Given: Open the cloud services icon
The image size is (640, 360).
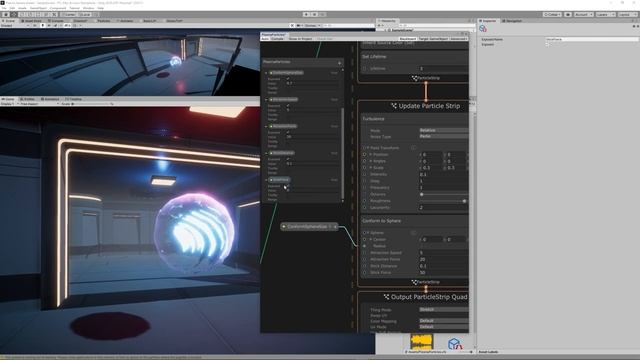Looking at the screenshot, I should (568, 14).
